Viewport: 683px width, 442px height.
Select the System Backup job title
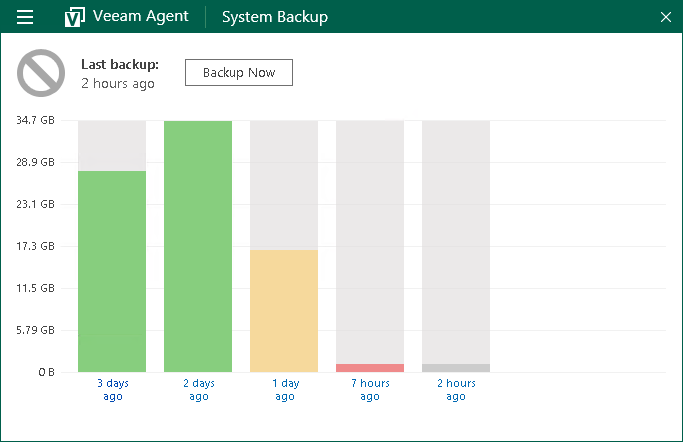(274, 17)
